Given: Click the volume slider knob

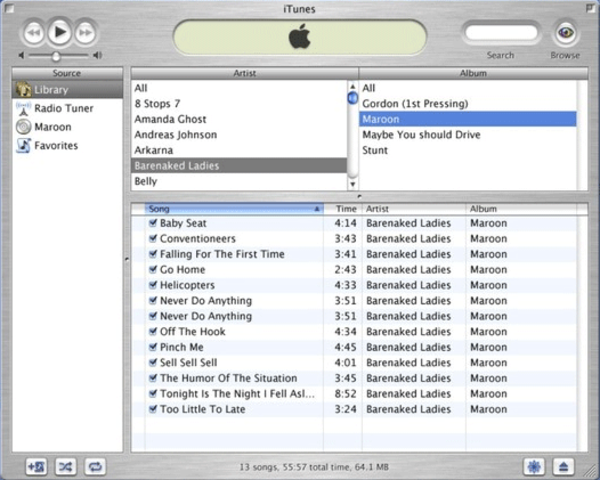Looking at the screenshot, I should click(56, 56).
